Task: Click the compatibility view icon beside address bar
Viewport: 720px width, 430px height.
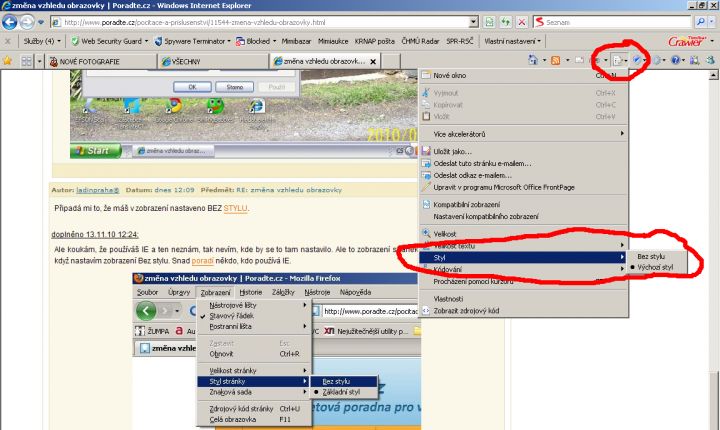Action: coord(489,22)
